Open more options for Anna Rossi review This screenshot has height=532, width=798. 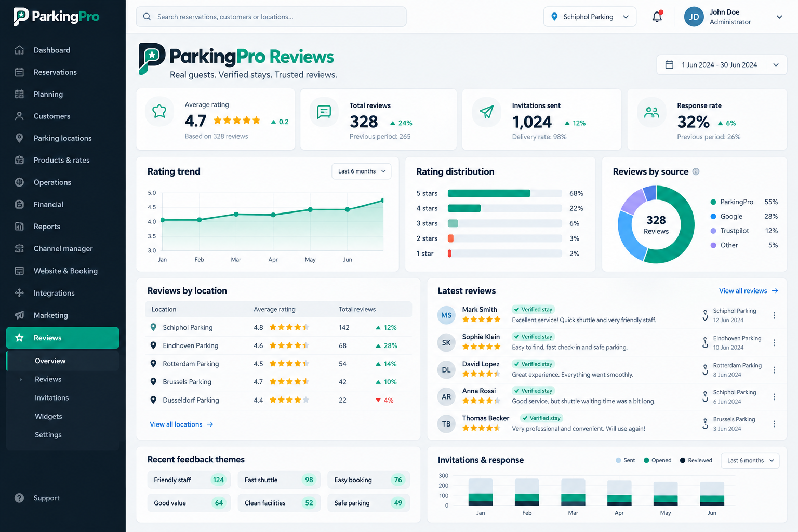774,397
